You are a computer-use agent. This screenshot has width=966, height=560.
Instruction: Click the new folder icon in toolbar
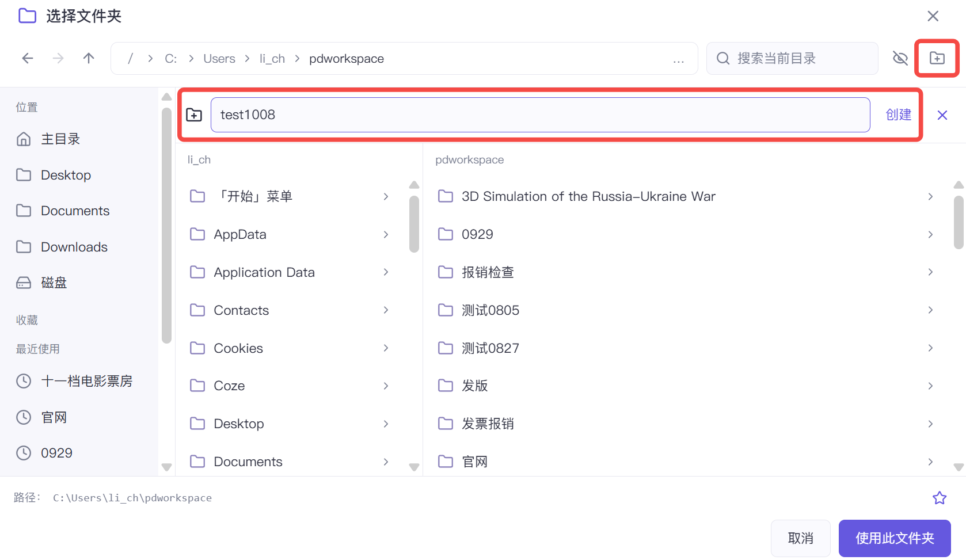pos(937,58)
